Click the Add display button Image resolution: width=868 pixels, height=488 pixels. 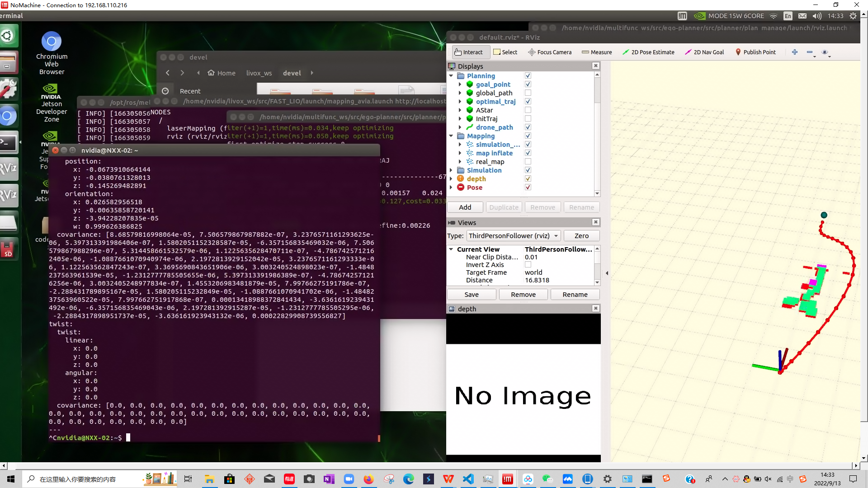465,207
